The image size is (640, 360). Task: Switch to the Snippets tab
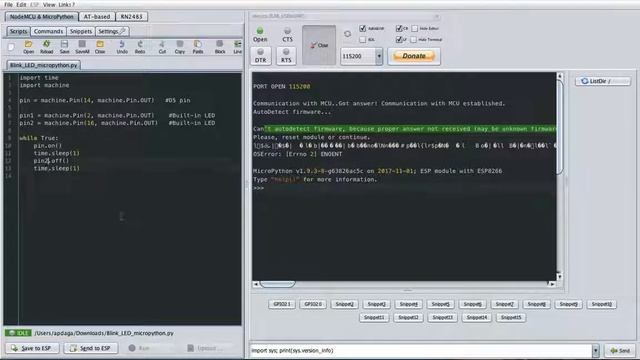pos(80,31)
